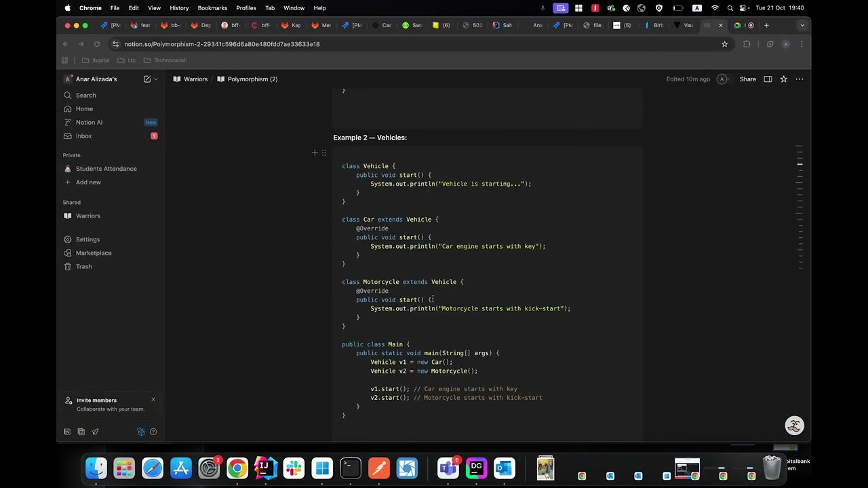The width and height of the screenshot is (868, 488).
Task: Click the public class Main line
Action: point(376,344)
